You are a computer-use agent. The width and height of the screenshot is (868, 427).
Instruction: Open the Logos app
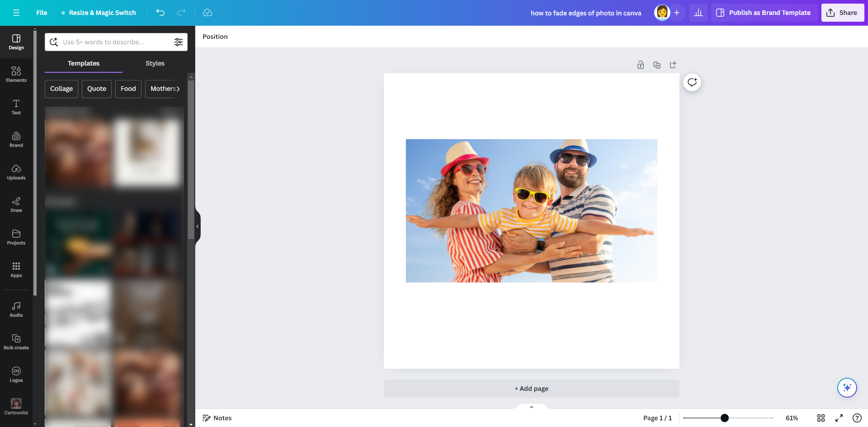(16, 375)
